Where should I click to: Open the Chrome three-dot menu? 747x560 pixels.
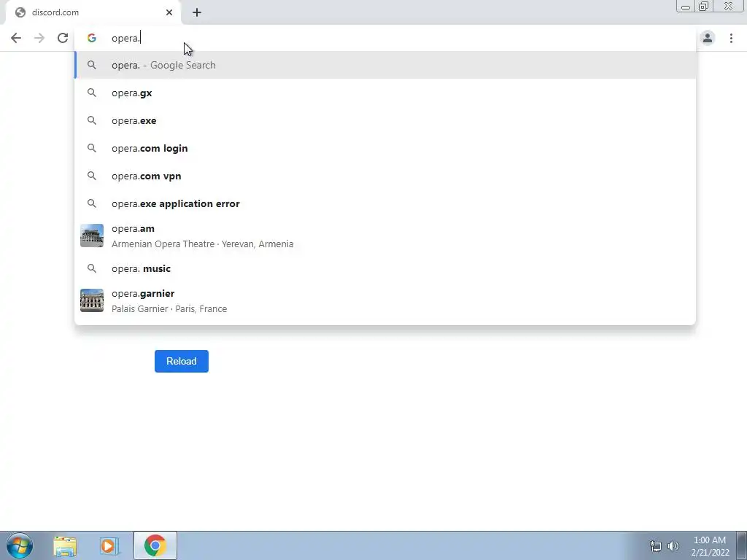coord(731,38)
